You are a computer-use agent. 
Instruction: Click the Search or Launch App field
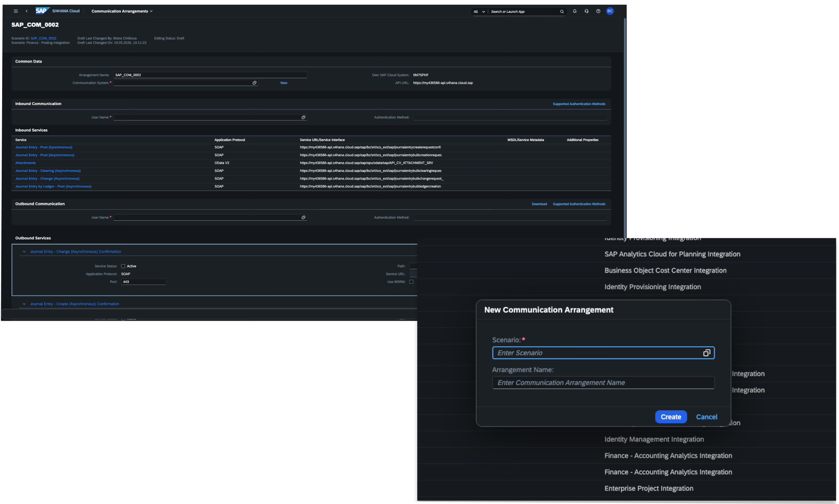coord(524,11)
